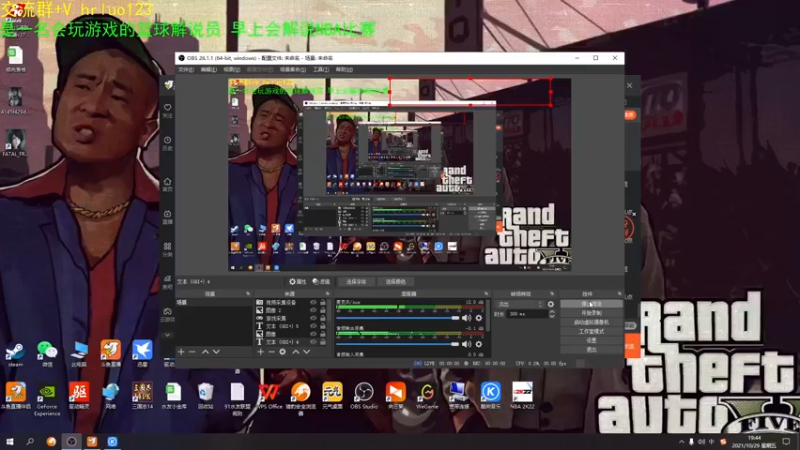The width and height of the screenshot is (800, 450).
Task: Open the WPS Office desktop shortcut
Action: [269, 396]
